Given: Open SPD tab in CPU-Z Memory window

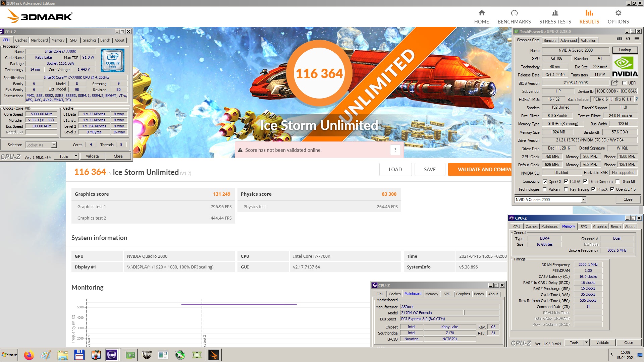Looking at the screenshot, I should tap(584, 227).
